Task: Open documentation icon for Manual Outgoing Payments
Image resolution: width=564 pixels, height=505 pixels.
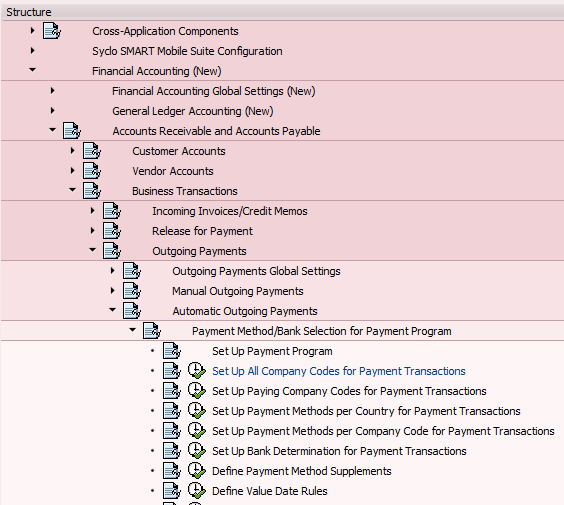Action: click(x=132, y=291)
